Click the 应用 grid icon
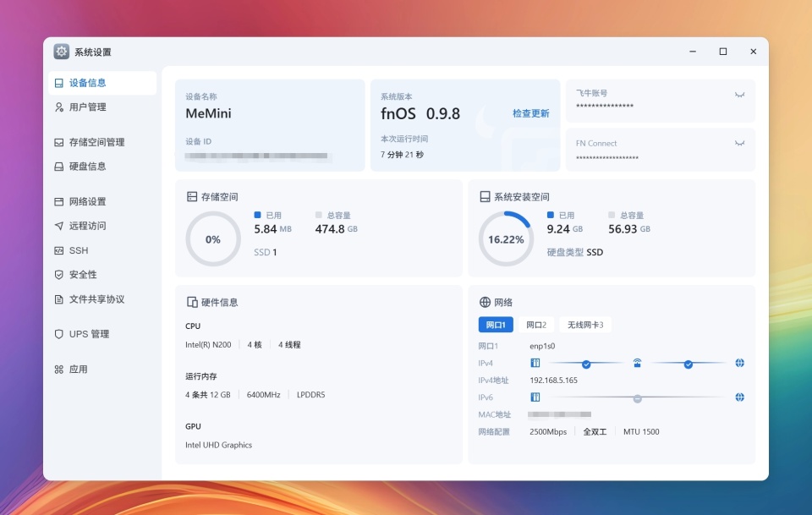 pyautogui.click(x=59, y=370)
